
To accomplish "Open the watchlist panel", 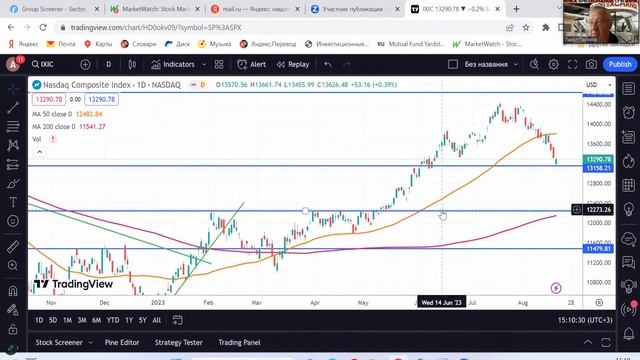I will tap(629, 89).
